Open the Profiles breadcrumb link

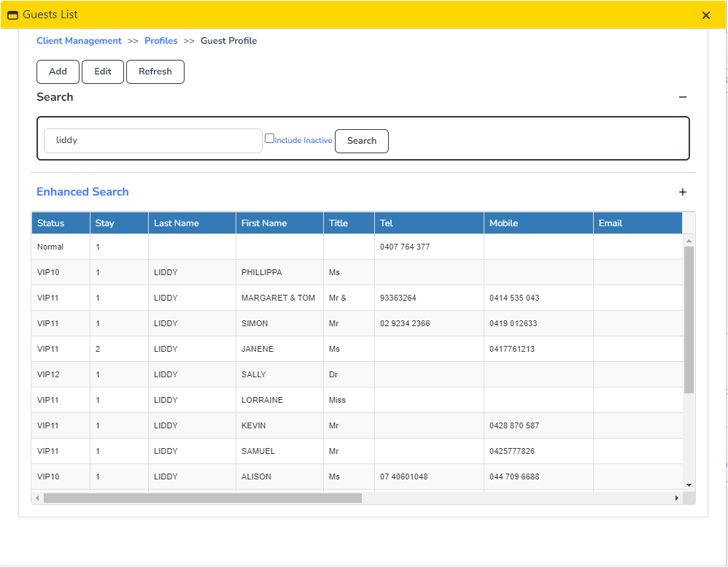click(x=160, y=41)
